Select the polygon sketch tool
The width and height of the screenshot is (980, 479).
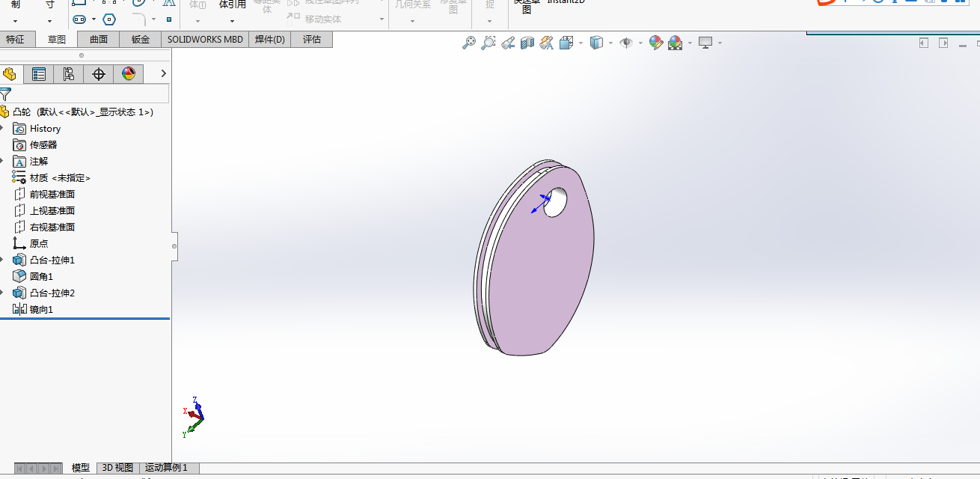coord(109,19)
